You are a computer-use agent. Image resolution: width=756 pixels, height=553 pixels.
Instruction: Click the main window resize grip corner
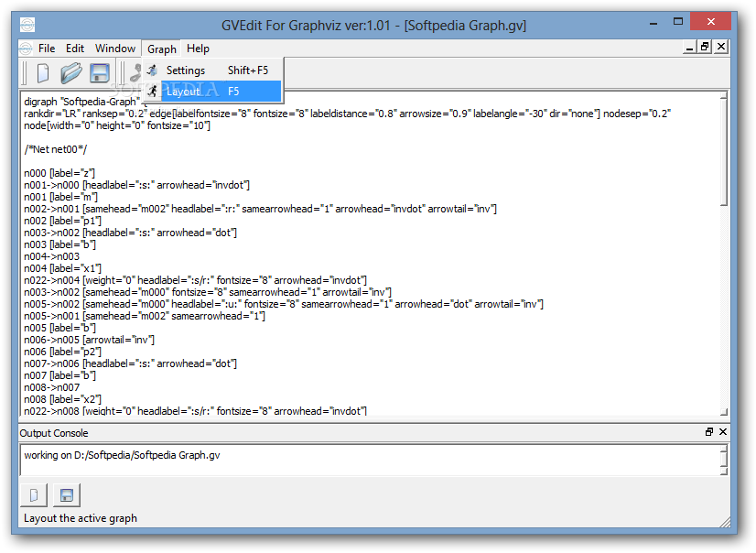[726, 523]
